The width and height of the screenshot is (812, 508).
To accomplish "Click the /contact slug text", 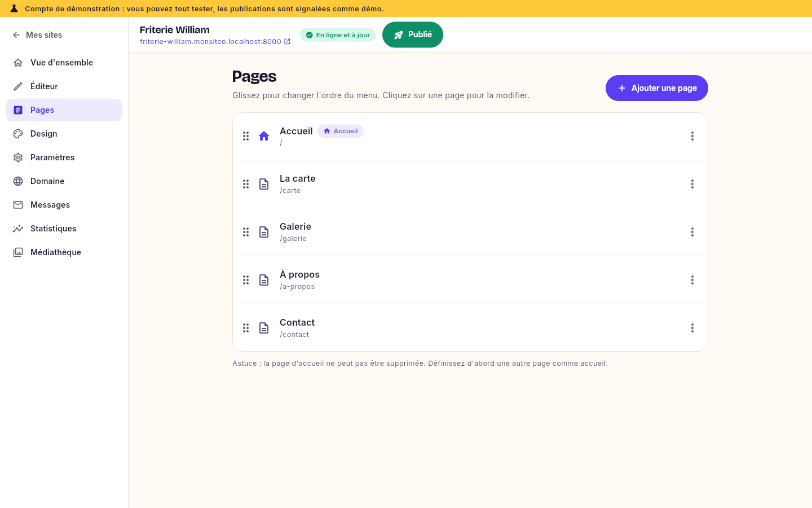I will (x=294, y=335).
